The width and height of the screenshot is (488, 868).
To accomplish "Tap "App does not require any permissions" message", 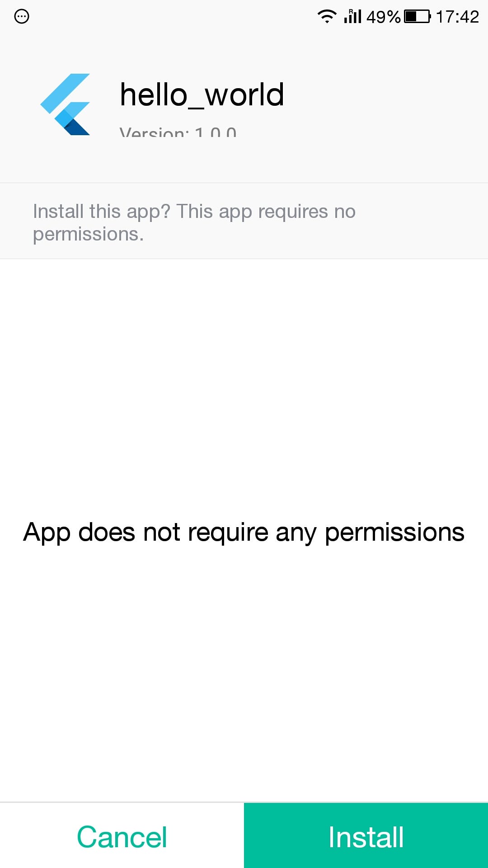I will 244,532.
